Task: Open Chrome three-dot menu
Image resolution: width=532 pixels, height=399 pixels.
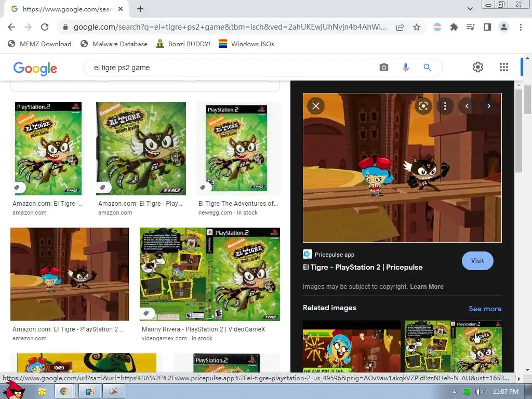Action: click(521, 27)
